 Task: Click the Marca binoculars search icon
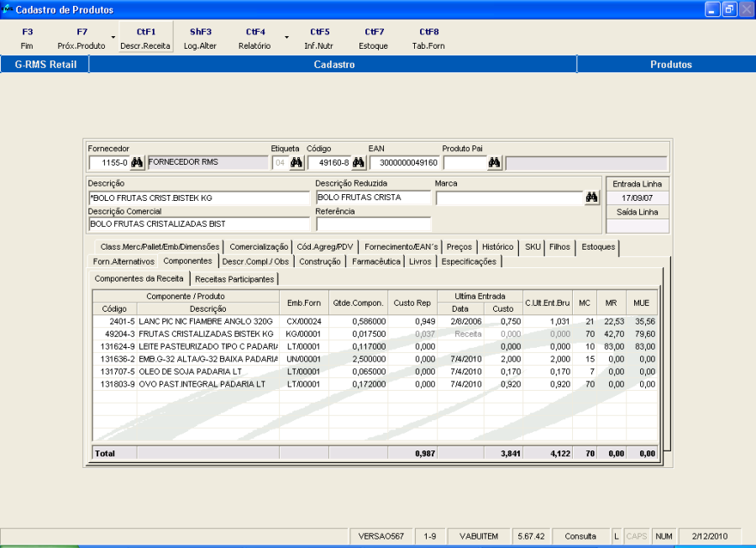tap(592, 198)
